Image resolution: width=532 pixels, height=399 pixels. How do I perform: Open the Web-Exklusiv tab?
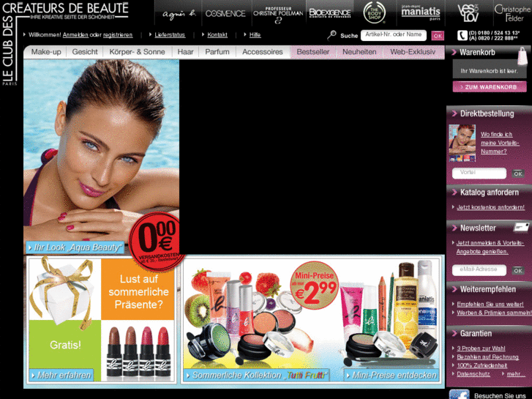point(413,52)
